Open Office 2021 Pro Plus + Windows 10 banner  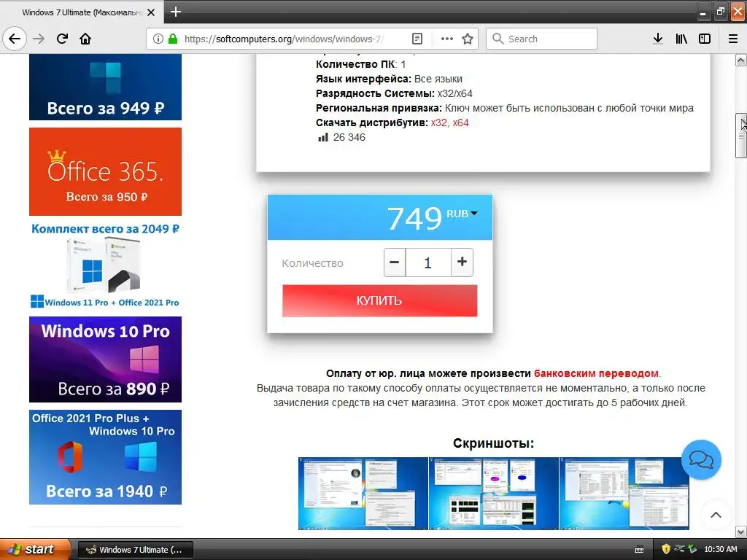105,457
